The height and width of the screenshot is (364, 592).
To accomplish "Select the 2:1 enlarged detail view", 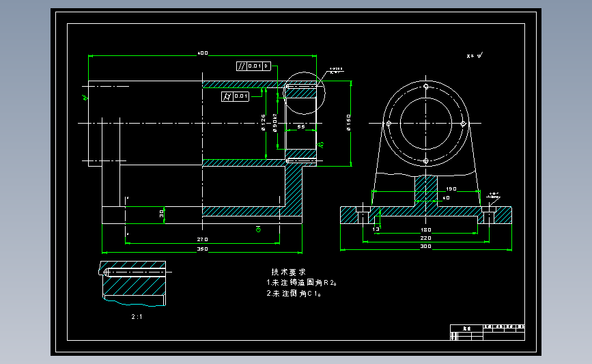I will 135,283.
